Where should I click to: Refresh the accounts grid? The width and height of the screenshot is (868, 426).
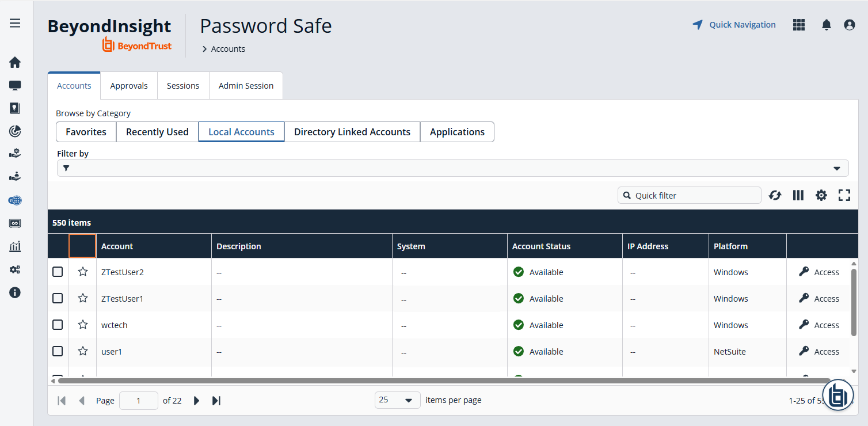coord(775,195)
